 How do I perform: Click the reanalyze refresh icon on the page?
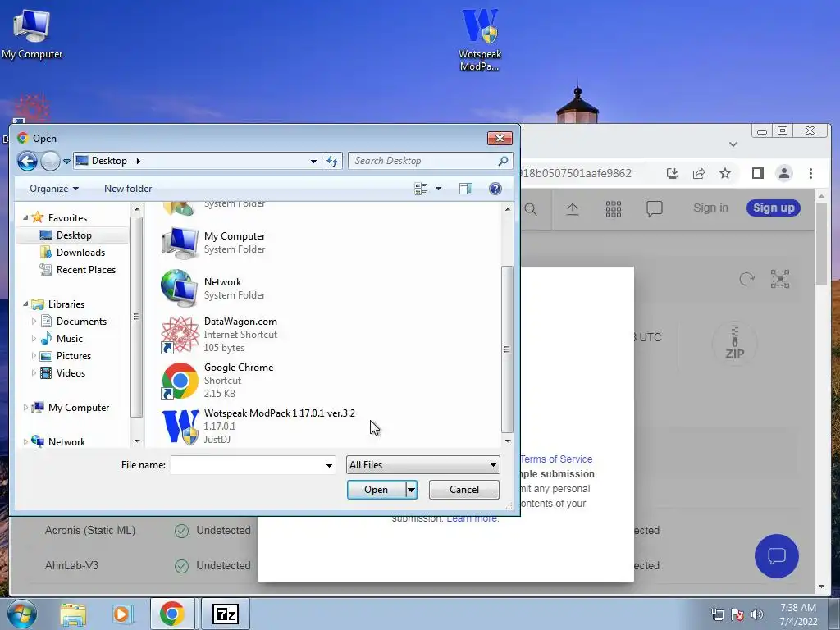(x=746, y=279)
